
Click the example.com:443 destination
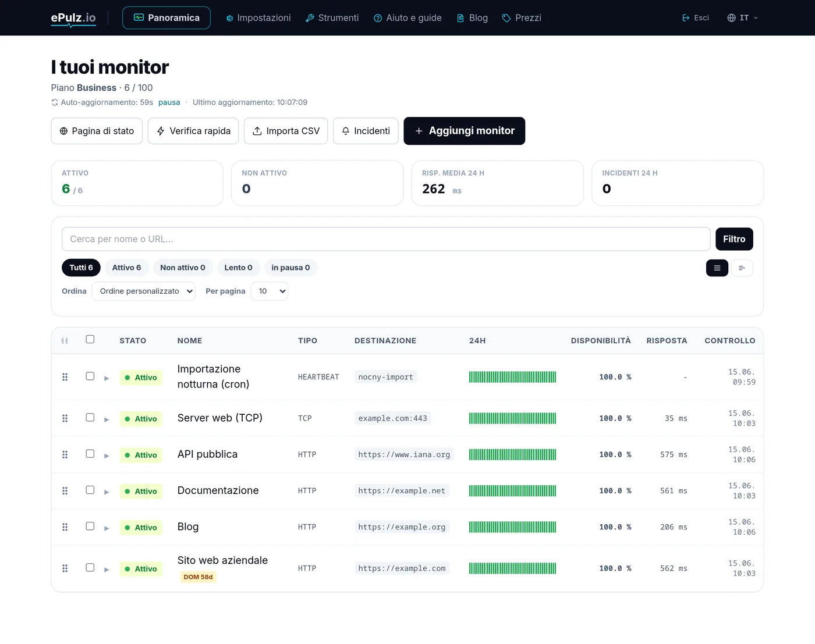coord(393,418)
